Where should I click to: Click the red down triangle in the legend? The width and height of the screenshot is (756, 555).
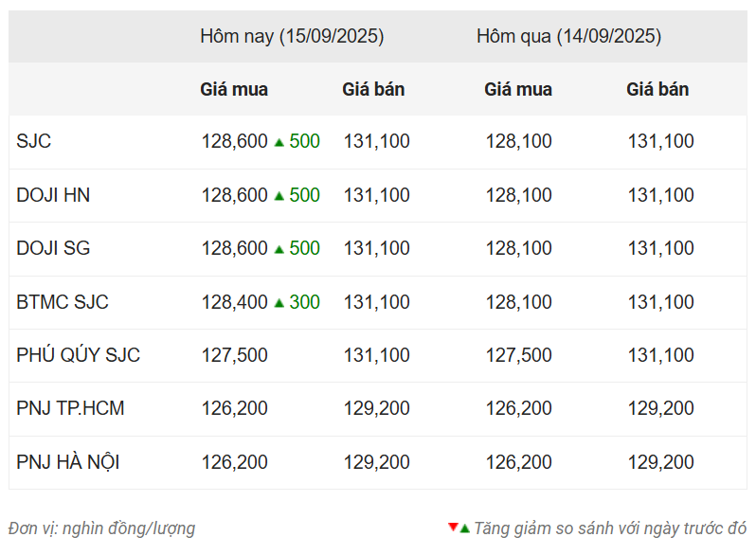pos(453,527)
